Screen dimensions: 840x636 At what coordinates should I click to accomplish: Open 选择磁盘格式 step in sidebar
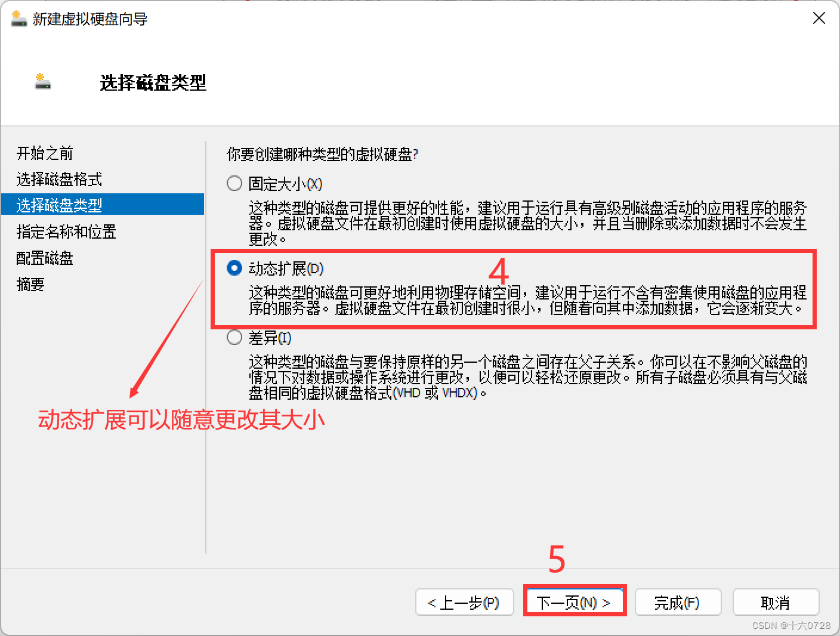click(59, 179)
